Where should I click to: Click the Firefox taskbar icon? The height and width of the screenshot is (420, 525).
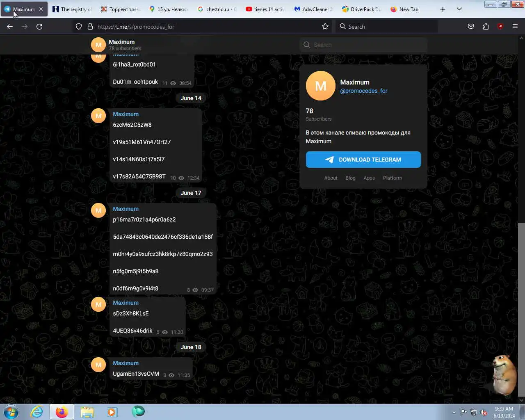pos(62,412)
